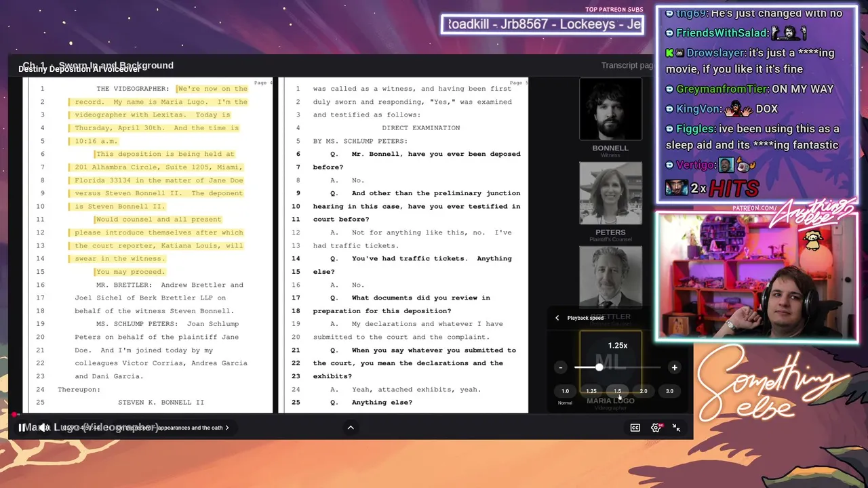This screenshot has height=488, width=868.
Task: Select the grayscale portrait below Peters
Action: coord(610,277)
